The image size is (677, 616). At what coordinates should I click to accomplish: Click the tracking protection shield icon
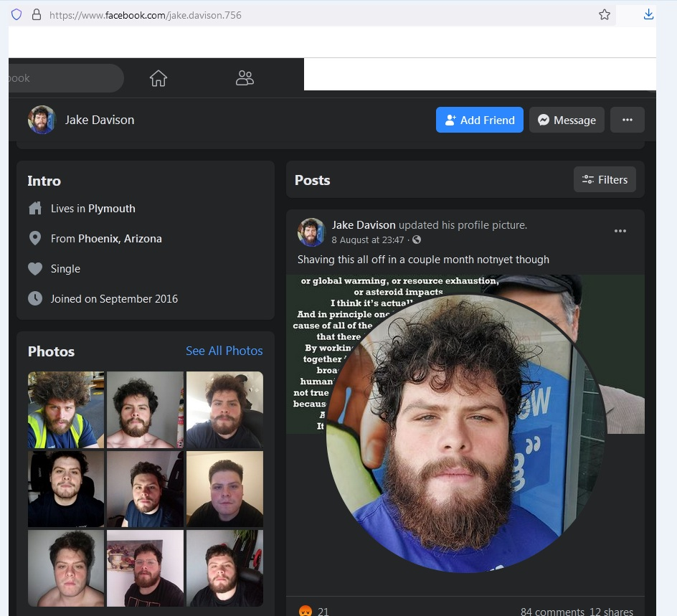(16, 14)
